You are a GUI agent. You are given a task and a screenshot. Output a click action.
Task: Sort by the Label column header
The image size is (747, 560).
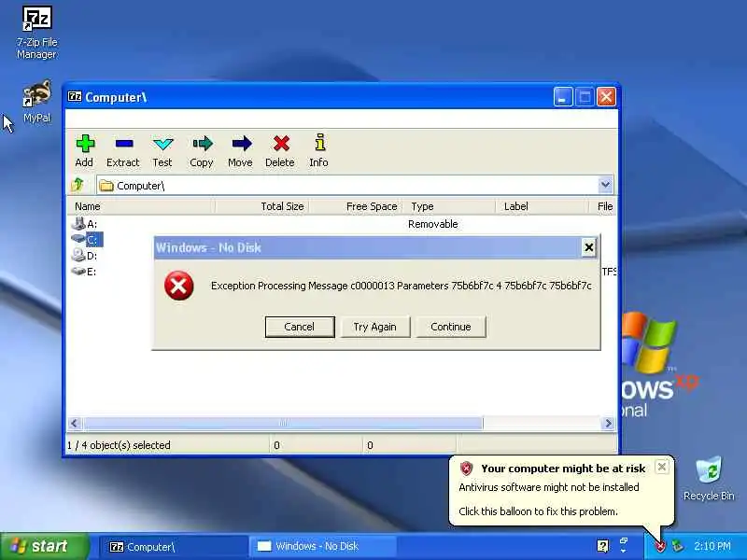tap(542, 206)
